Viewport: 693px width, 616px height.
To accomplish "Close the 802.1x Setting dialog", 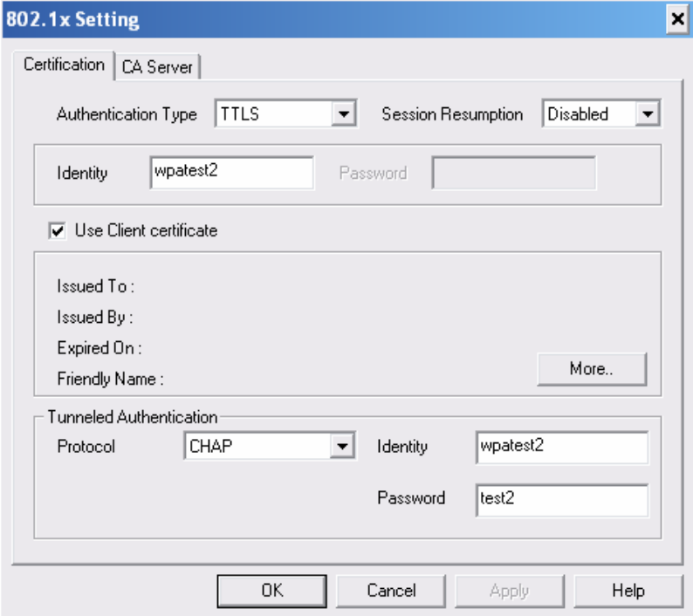I will coord(676,19).
